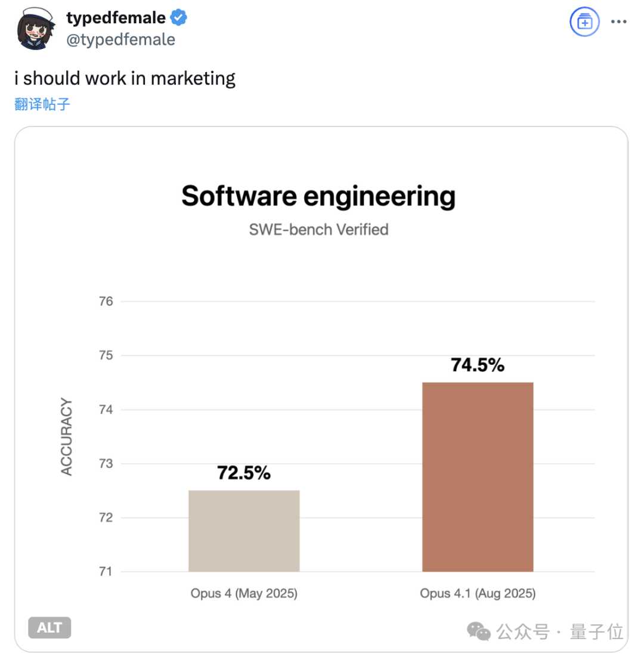Image resolution: width=644 pixels, height=657 pixels.
Task: Click the 翻译帖子 translate post link
Action: click(42, 104)
